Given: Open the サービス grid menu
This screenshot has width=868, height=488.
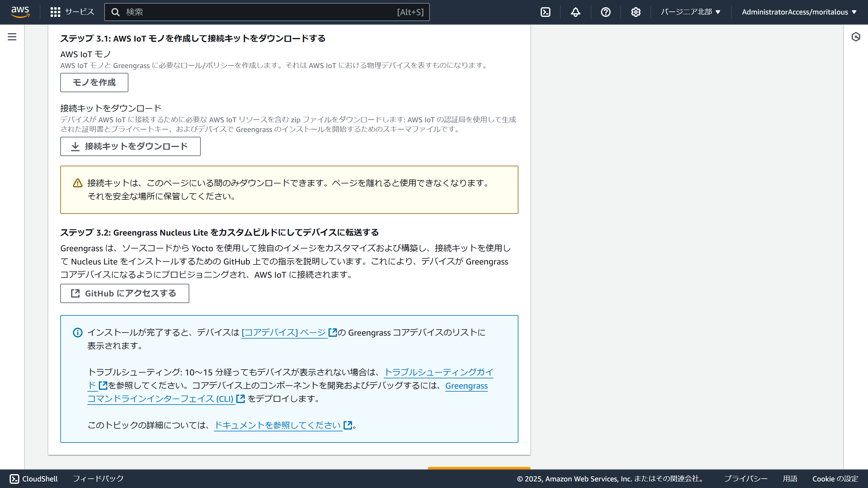Looking at the screenshot, I should click(x=72, y=12).
